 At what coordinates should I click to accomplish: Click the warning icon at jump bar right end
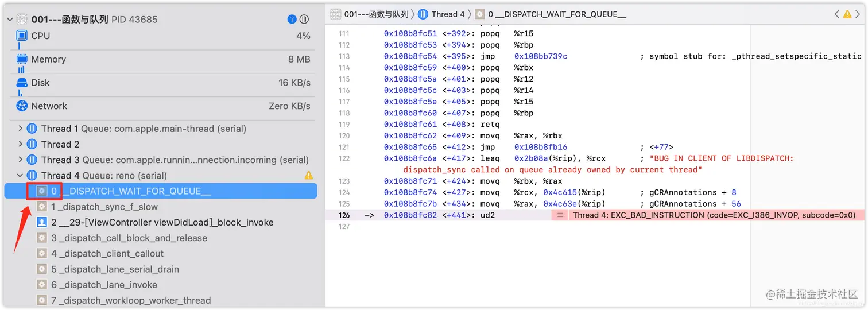point(847,14)
